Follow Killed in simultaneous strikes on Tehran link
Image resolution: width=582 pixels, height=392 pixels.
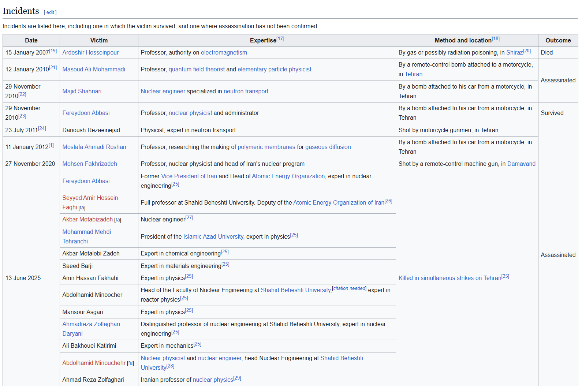450,278
